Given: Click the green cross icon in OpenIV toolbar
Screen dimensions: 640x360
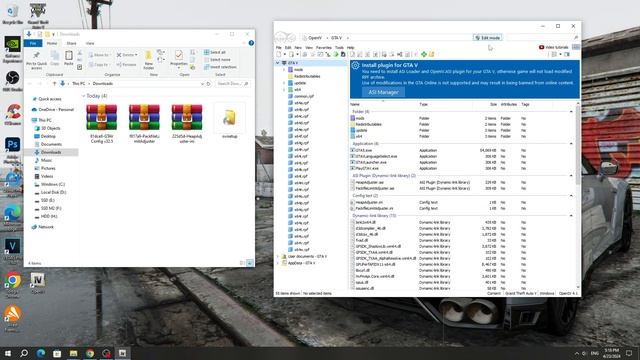Looking at the screenshot, I should pyautogui.click(x=424, y=54).
